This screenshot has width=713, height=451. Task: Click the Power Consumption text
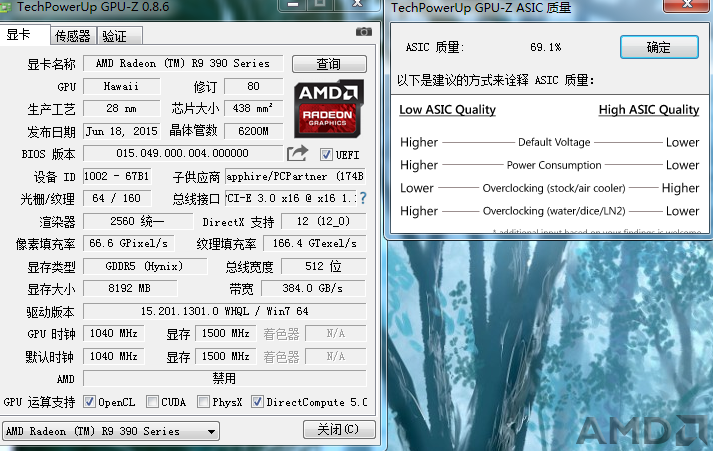click(554, 165)
